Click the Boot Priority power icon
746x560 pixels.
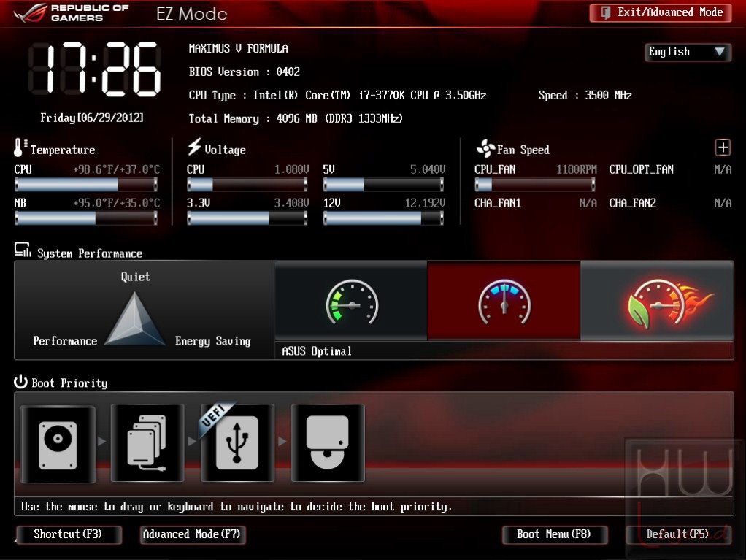pyautogui.click(x=20, y=382)
